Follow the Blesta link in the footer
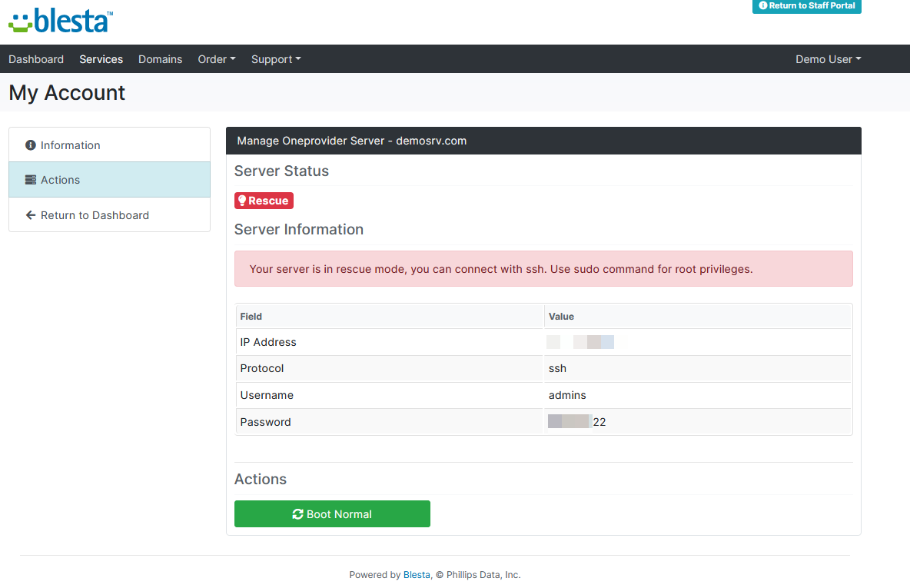The height and width of the screenshot is (588, 910). pyautogui.click(x=416, y=575)
